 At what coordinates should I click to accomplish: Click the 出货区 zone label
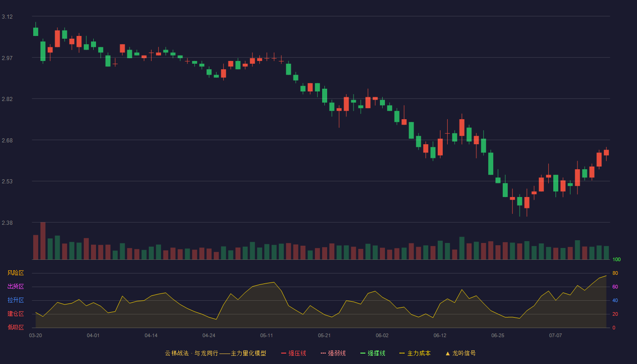[15, 287]
